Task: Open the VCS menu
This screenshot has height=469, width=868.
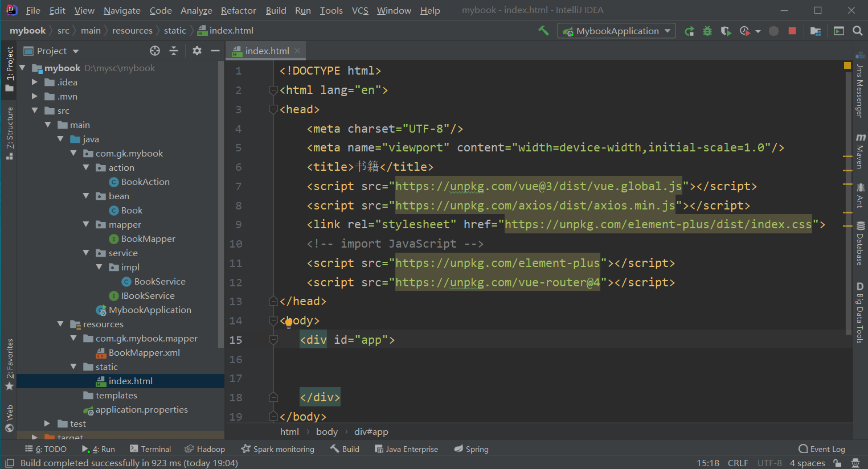Action: [360, 10]
